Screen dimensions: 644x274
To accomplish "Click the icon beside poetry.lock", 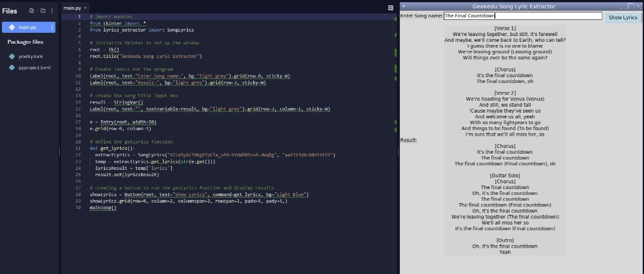I will click(12, 57).
